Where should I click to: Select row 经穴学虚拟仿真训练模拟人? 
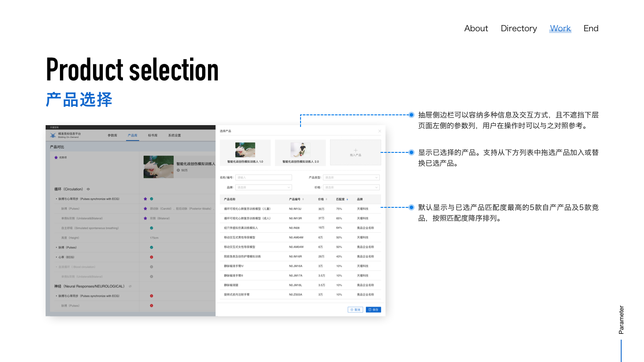(300, 228)
